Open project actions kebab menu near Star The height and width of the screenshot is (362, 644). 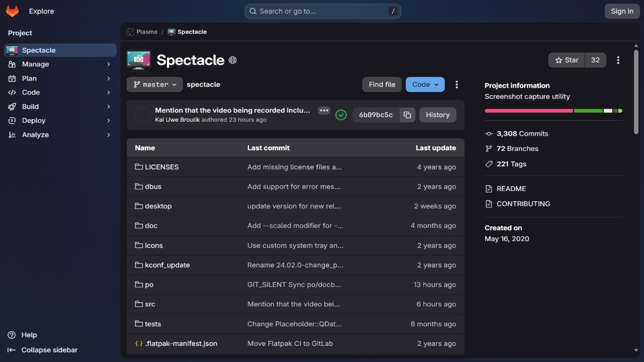[618, 60]
